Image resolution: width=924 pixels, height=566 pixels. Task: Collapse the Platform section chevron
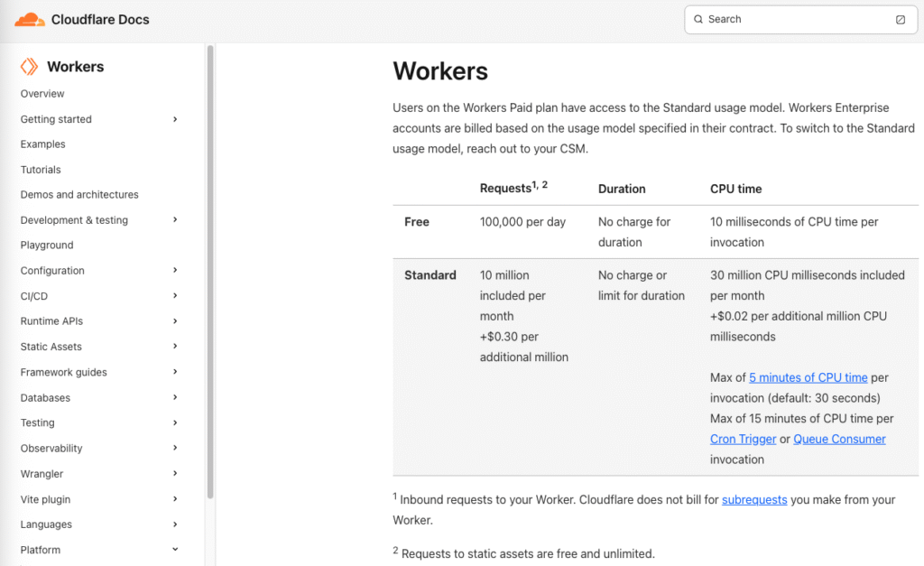point(175,550)
